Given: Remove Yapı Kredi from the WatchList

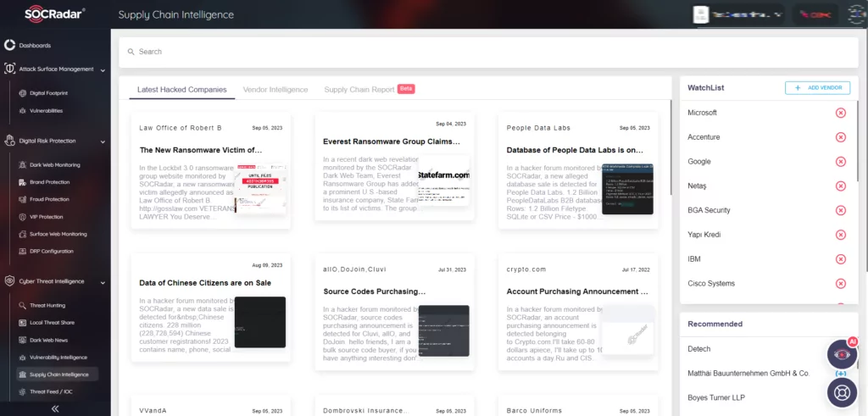Looking at the screenshot, I should tap(840, 235).
